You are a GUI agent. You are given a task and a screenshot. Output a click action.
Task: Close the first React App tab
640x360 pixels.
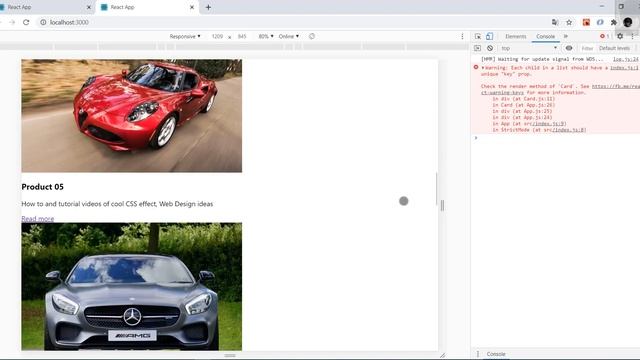[89, 7]
